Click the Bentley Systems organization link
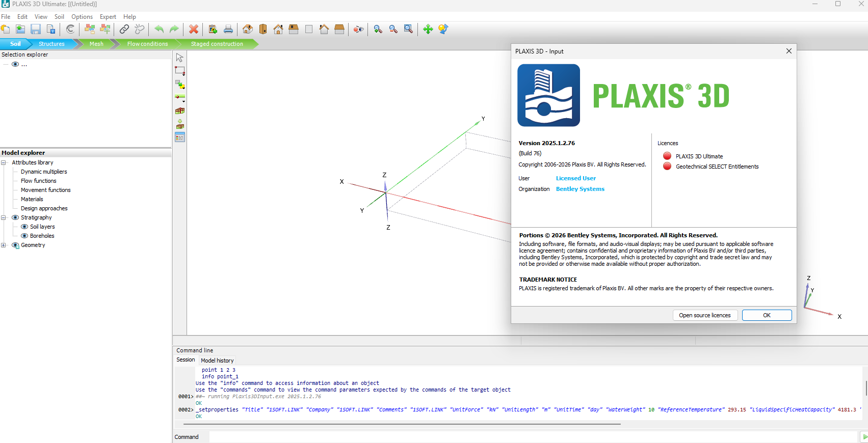 coord(580,189)
